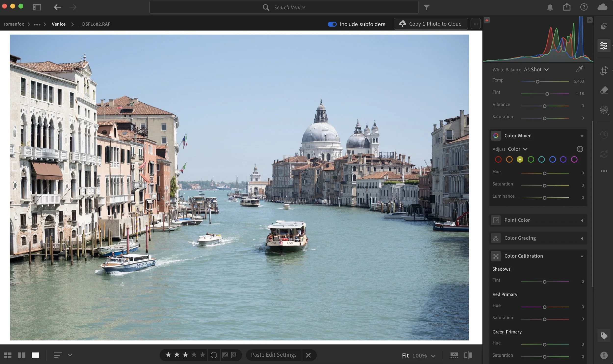613x364 pixels.
Task: Open the share icon in top bar
Action: (567, 7)
